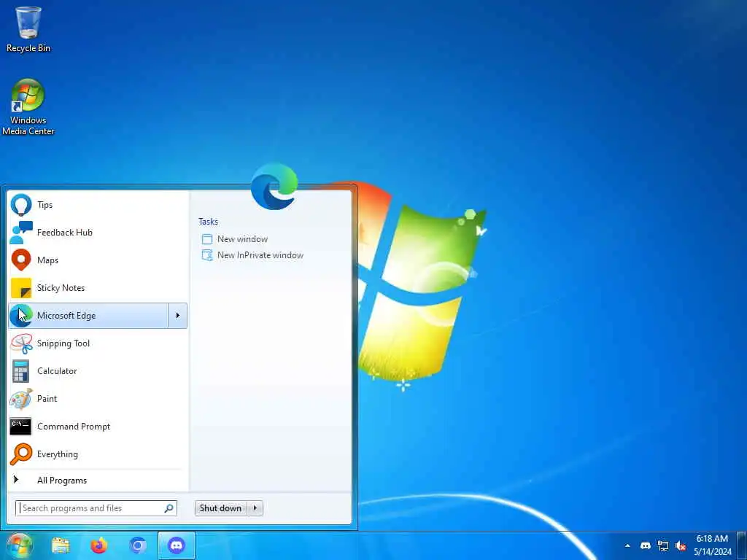747x560 pixels.
Task: Open Command Prompt
Action: (98, 426)
